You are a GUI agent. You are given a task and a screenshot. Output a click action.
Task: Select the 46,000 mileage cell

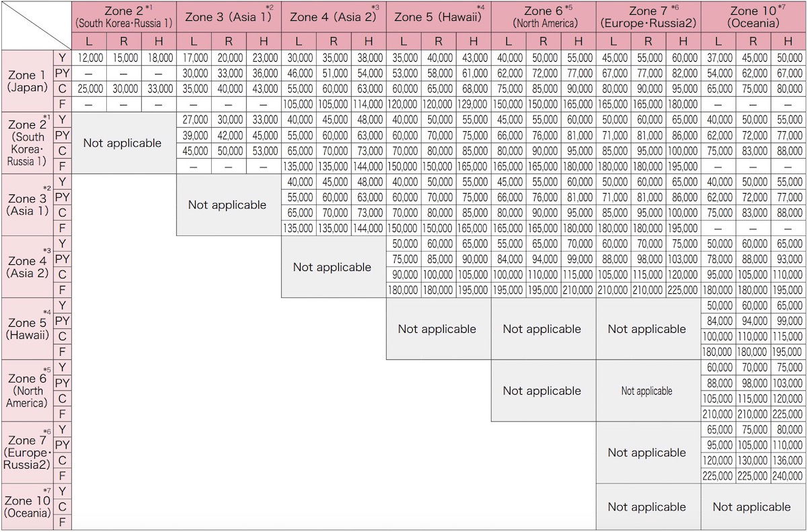point(299,74)
